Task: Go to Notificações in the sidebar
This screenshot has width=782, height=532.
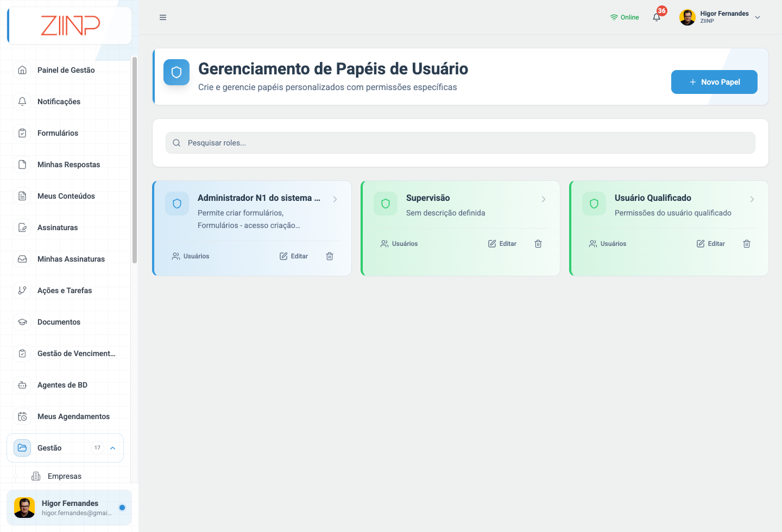Action: pos(65,102)
